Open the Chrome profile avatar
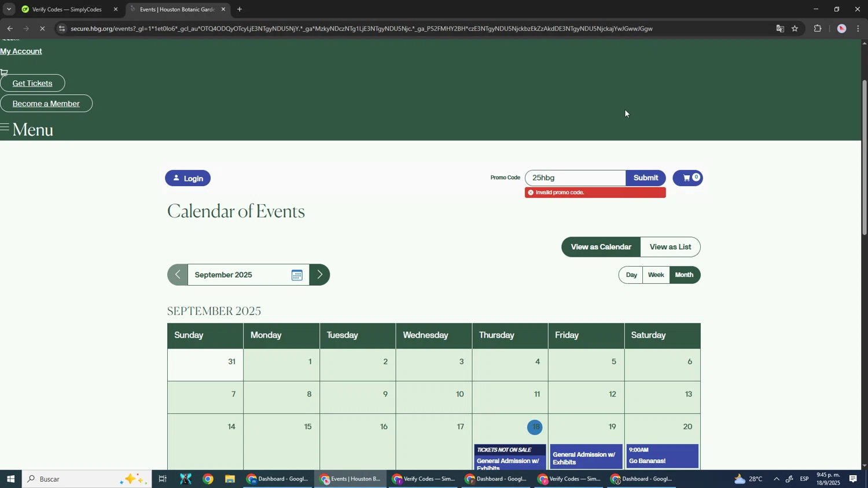Screen dimensions: 868x488 point(841,28)
